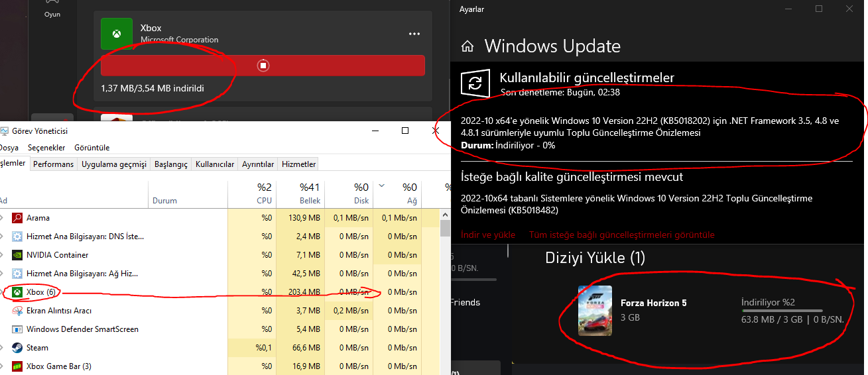Click the Ağ Hizmeti service gear icon
Screen dimensions: 868x375
click(x=17, y=274)
